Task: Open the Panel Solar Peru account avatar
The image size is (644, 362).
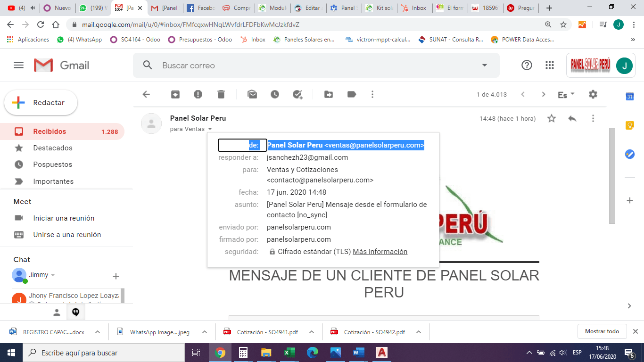Action: pos(624,66)
